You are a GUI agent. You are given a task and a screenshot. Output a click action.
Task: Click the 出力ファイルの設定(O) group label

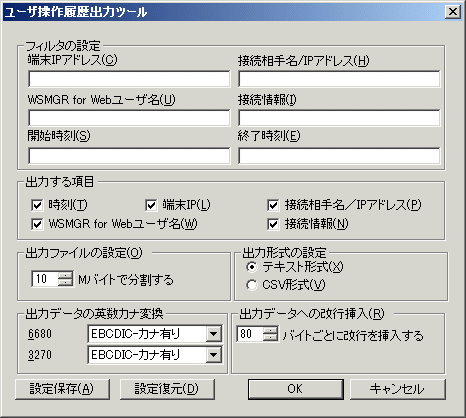pyautogui.click(x=84, y=253)
